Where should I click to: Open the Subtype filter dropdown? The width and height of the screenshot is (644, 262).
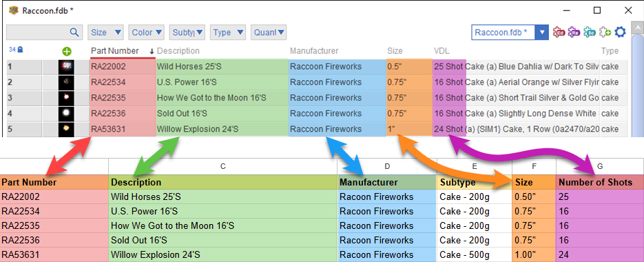[x=187, y=32]
